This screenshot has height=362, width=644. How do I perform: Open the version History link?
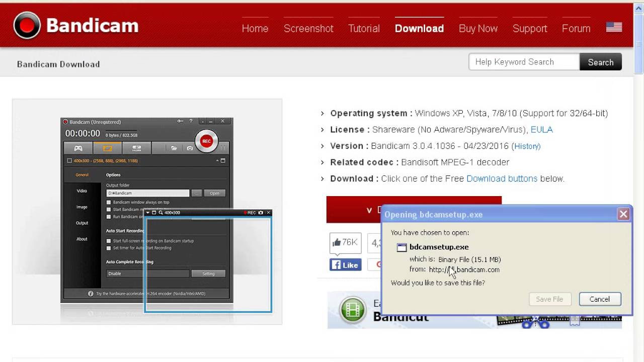click(526, 146)
